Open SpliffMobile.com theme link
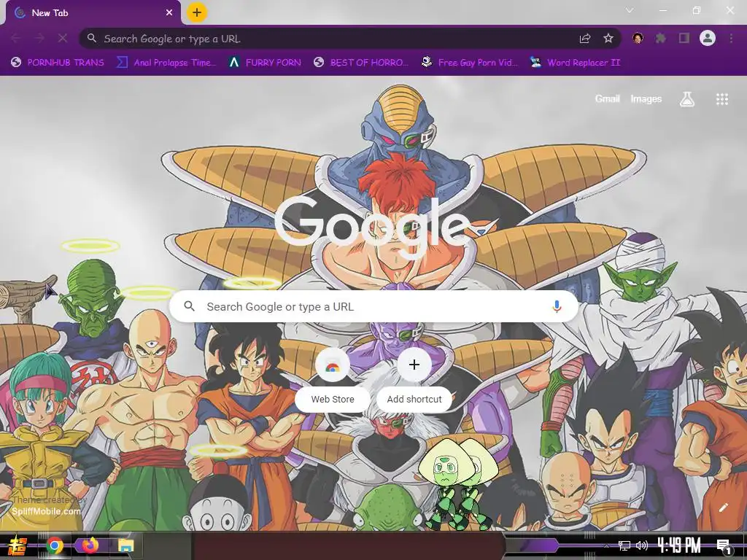 (46, 511)
